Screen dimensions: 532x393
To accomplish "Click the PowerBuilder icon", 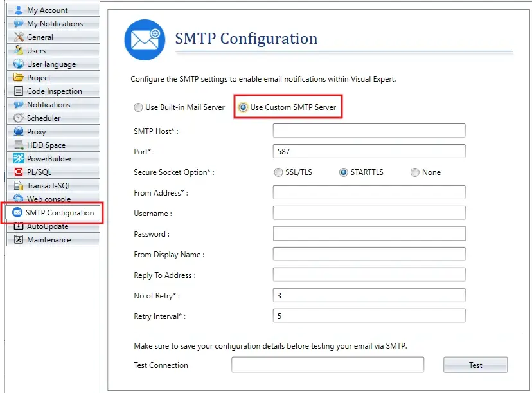I will (x=19, y=158).
